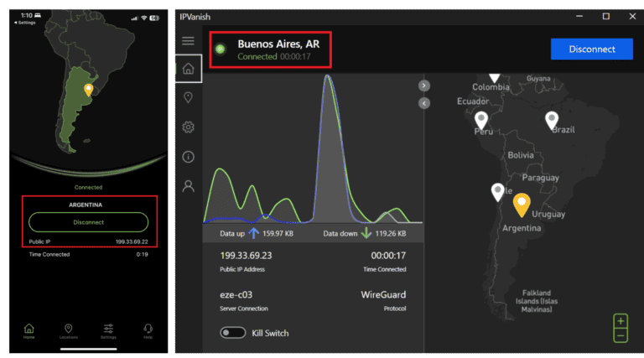Image resolution: width=644 pixels, height=358 pixels.
Task: Tap the Home tab in mobile app
Action: coord(29,331)
